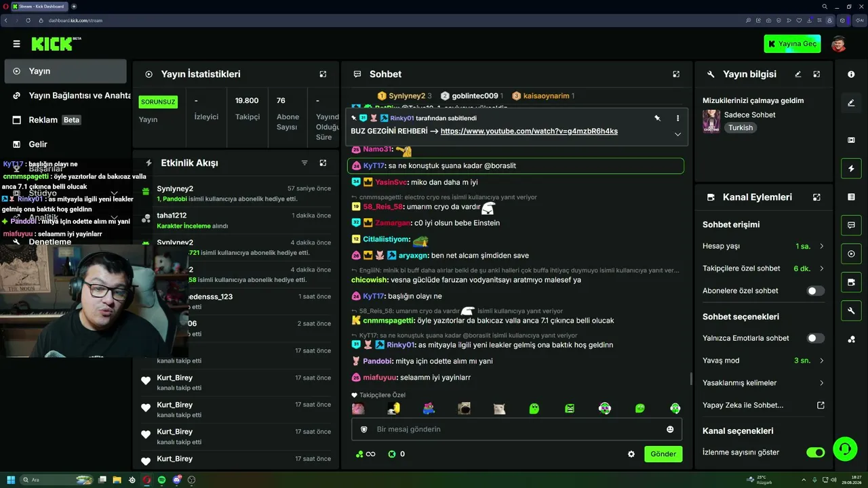This screenshot has width=868, height=488.
Task: Click username Pandobi in Sohbet panel
Action: (378, 361)
